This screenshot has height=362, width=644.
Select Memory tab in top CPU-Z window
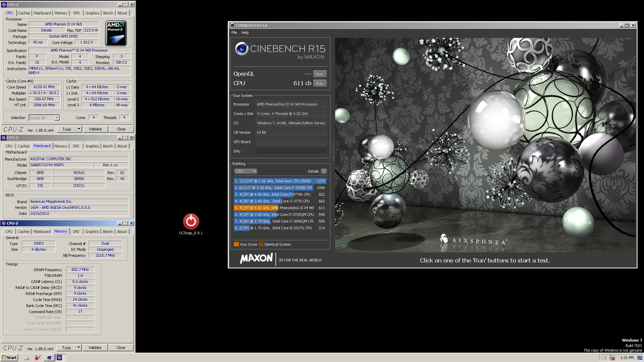(61, 13)
